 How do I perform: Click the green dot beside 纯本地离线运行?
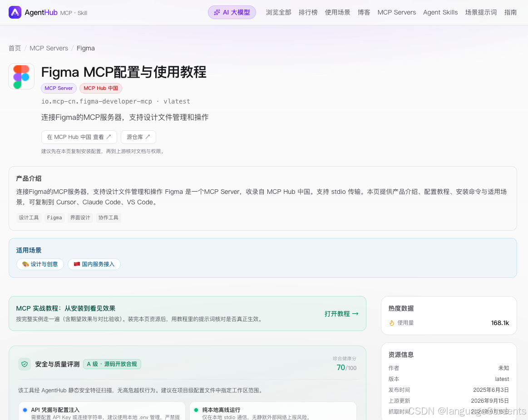pos(196,410)
